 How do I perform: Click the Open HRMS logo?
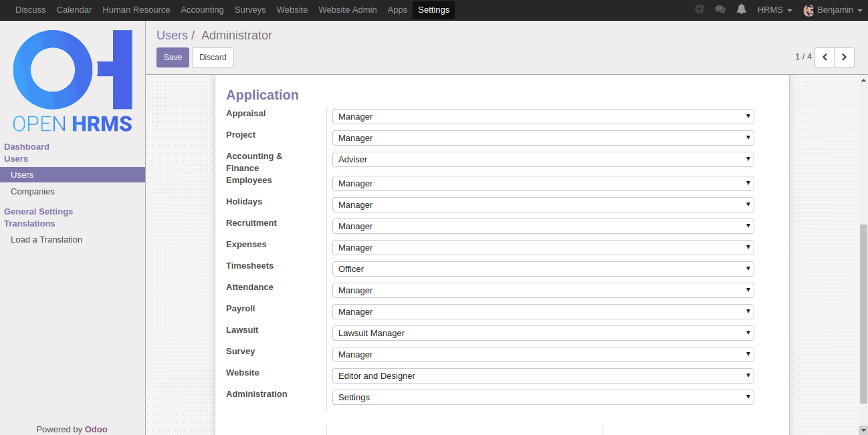[x=72, y=80]
